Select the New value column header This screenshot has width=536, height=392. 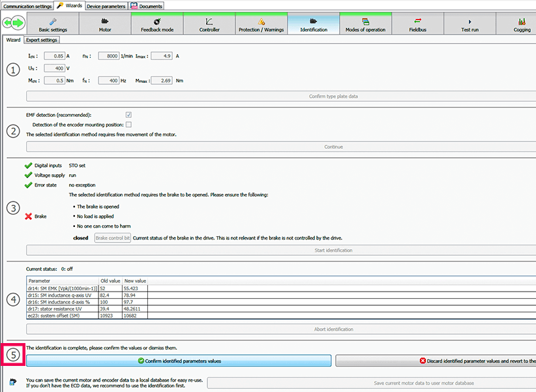[135, 281]
